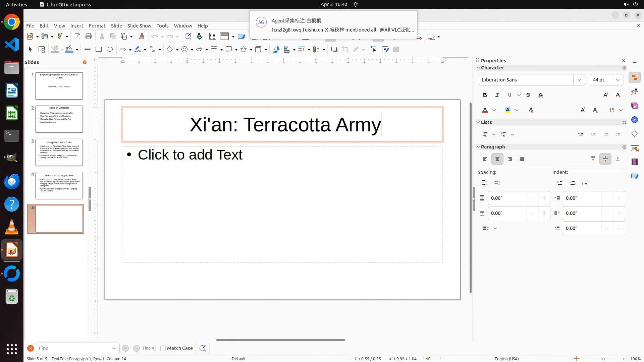Click the Find All button

coord(150,348)
